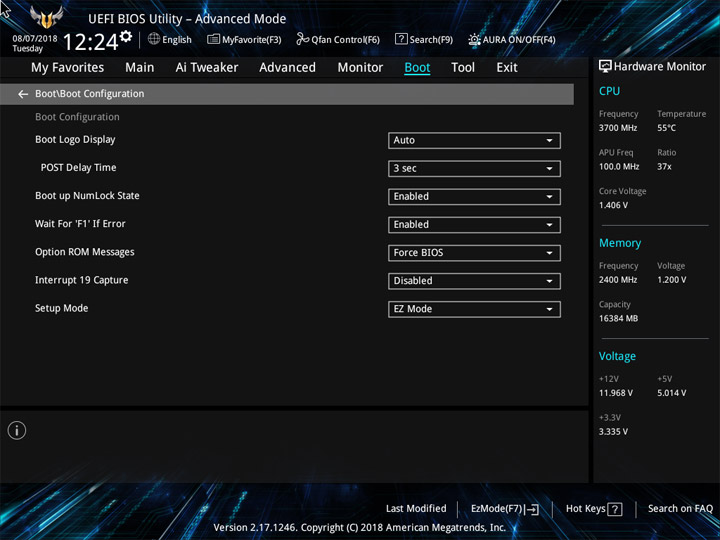This screenshot has width=720, height=540.
Task: Click the Hardware Monitor screen icon
Action: click(x=605, y=67)
